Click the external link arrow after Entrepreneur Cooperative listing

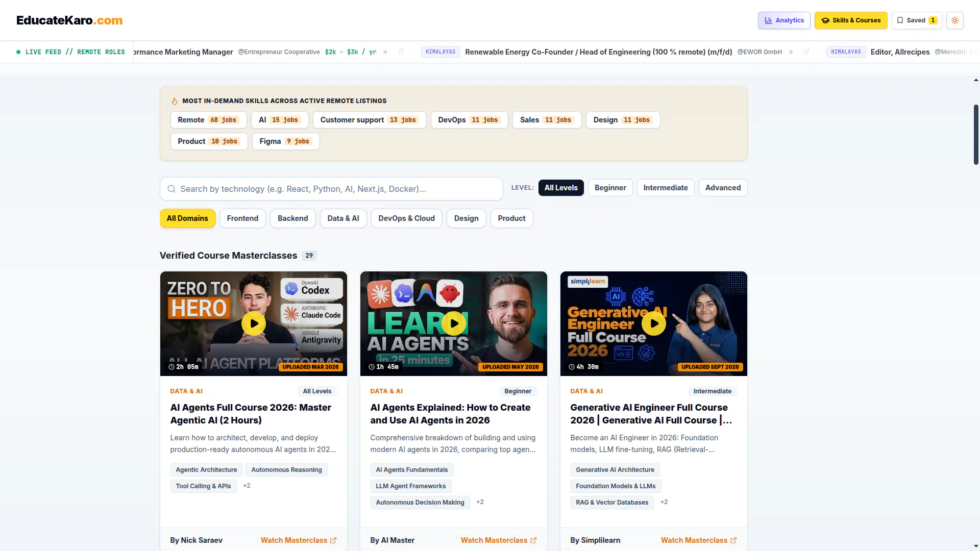pos(385,52)
